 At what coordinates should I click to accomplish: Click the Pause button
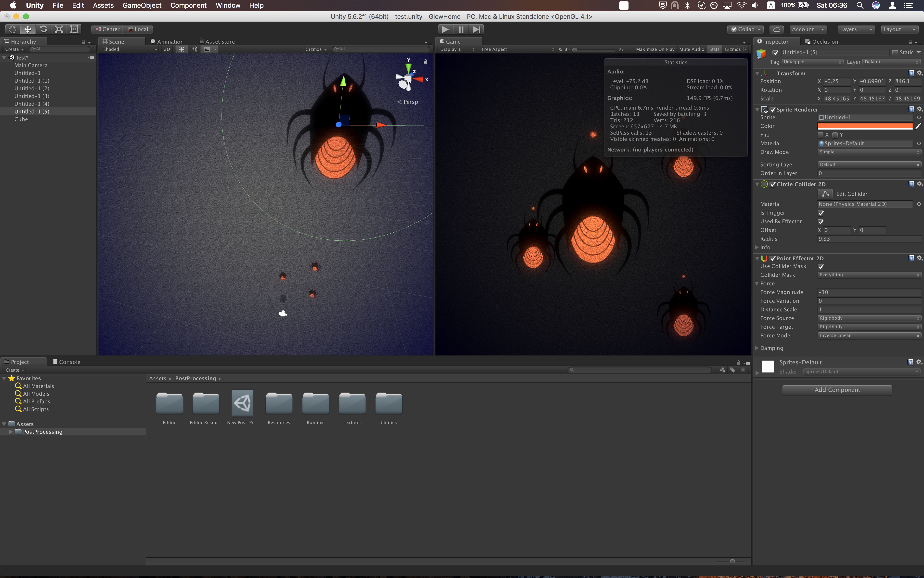[x=461, y=29]
